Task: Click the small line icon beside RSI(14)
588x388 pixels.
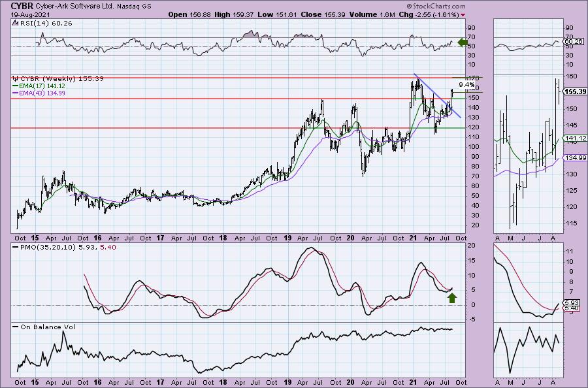Action: coord(14,24)
